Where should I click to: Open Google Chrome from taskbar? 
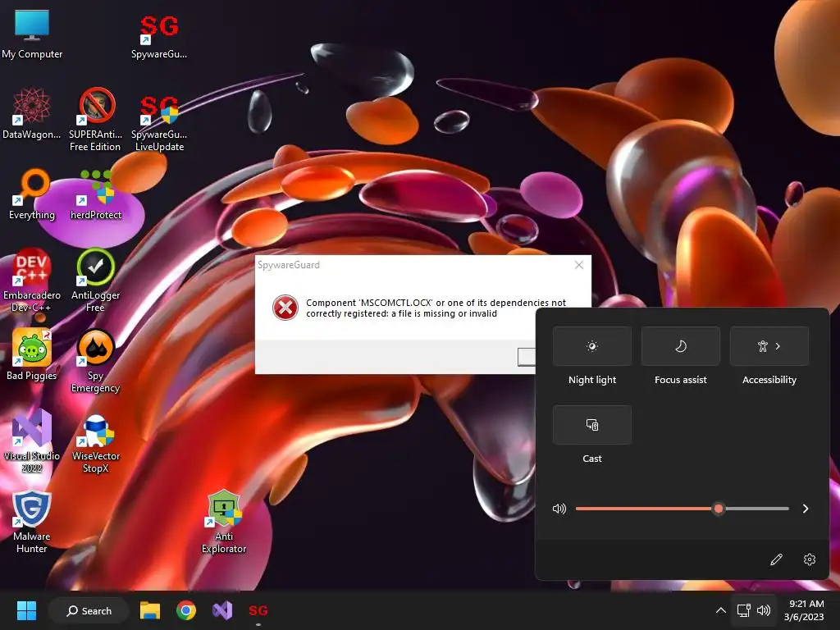[186, 610]
